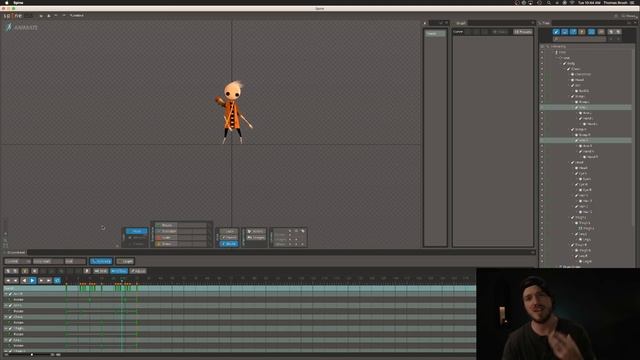Step to the next keyframe
This screenshot has height=360, width=640.
pyautogui.click(x=41, y=280)
